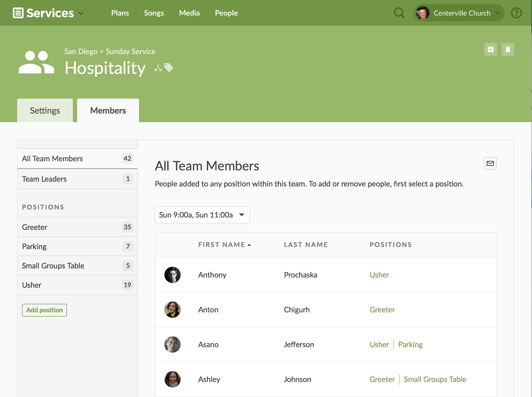The width and height of the screenshot is (532, 397).
Task: Click Ashley Johnson's profile photo
Action: point(172,379)
